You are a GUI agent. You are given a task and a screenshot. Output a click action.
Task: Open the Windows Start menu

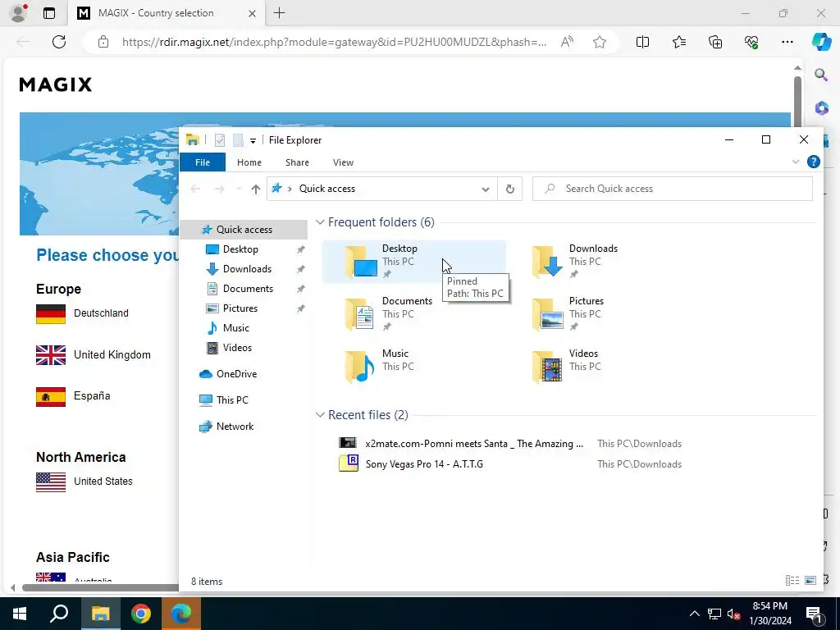click(20, 614)
